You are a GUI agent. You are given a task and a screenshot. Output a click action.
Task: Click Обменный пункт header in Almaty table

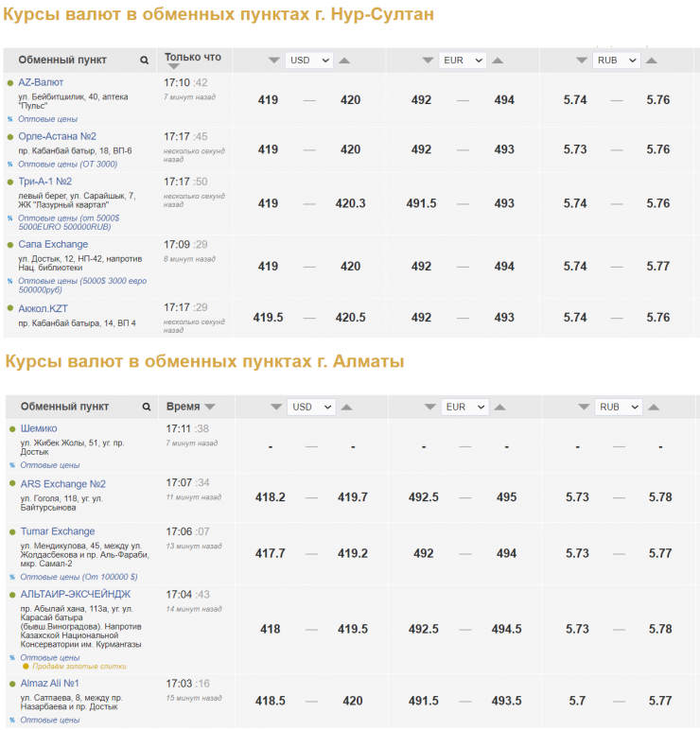click(x=64, y=407)
